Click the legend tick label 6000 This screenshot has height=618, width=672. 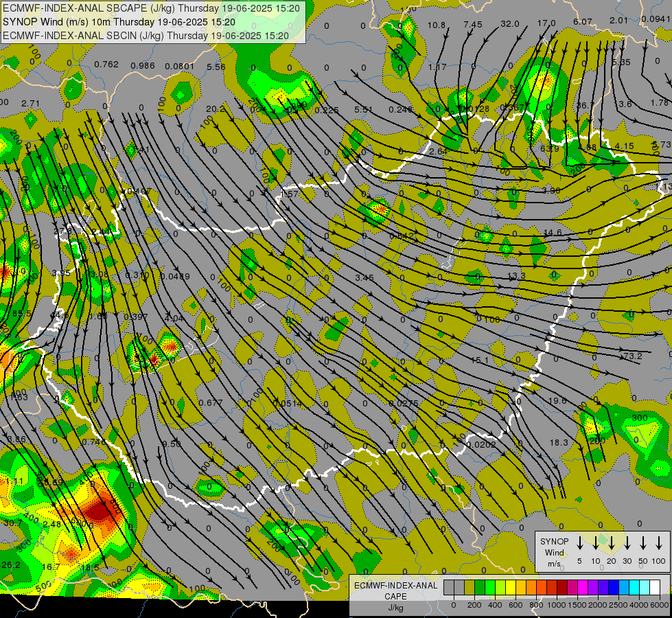[660, 605]
